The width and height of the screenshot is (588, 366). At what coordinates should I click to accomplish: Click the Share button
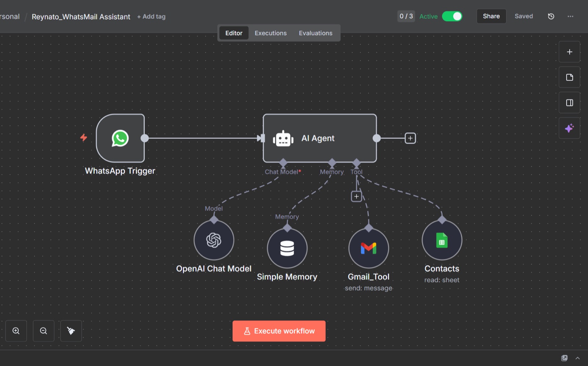[x=491, y=16]
